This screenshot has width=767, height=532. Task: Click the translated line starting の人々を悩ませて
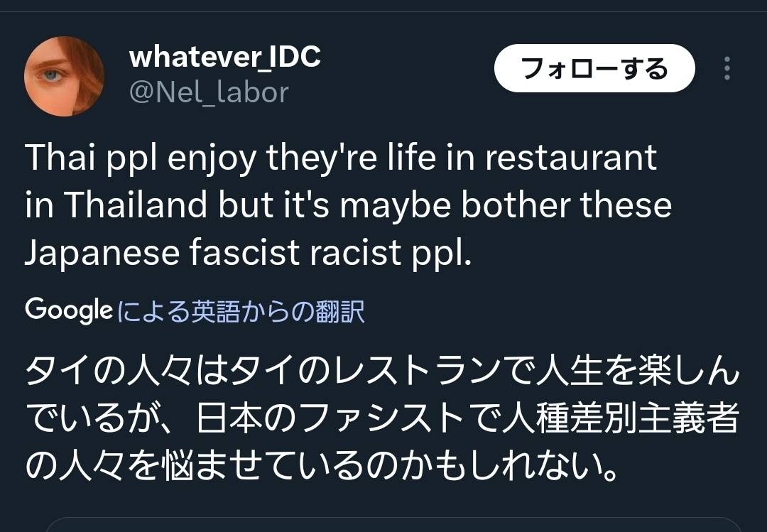[x=320, y=468]
